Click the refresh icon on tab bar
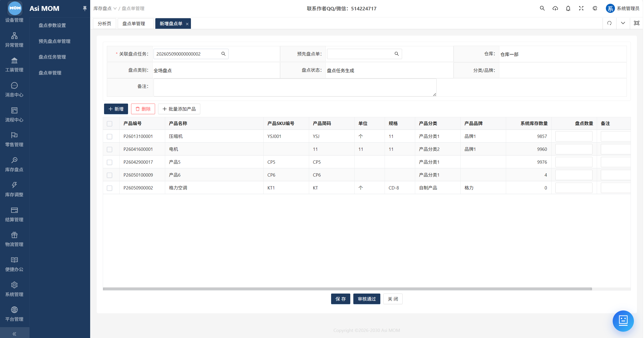 (609, 23)
